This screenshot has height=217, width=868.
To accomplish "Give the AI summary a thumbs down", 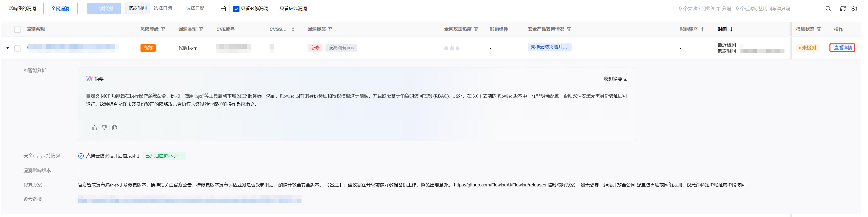I will coord(105,128).
